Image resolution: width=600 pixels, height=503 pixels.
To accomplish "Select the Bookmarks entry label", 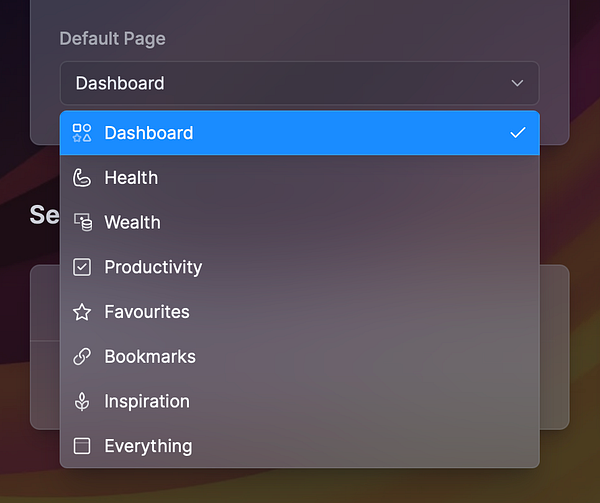I will click(150, 357).
